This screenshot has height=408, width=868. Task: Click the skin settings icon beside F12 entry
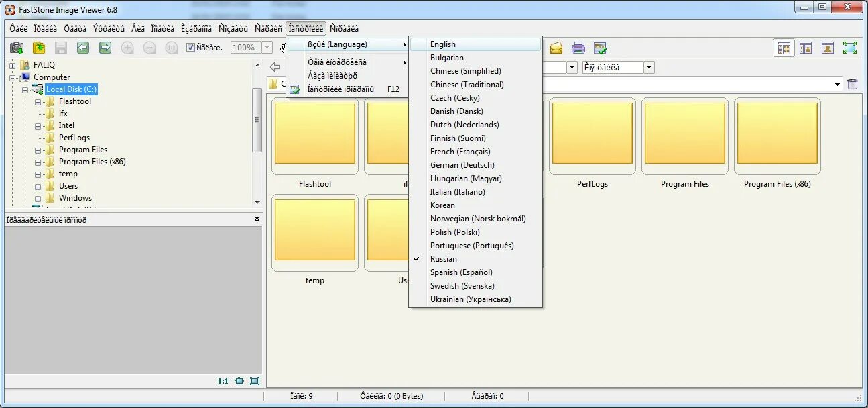(x=294, y=89)
